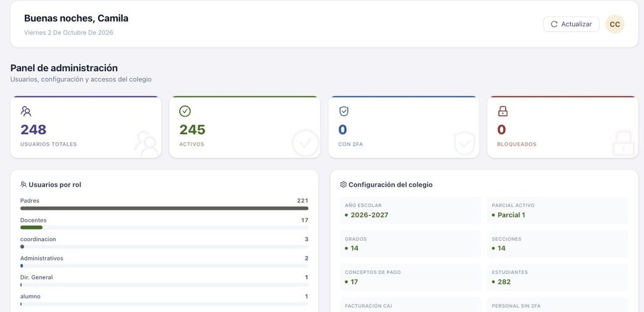644x312 pixels.
Task: Click the 245 active users number
Action: (192, 129)
